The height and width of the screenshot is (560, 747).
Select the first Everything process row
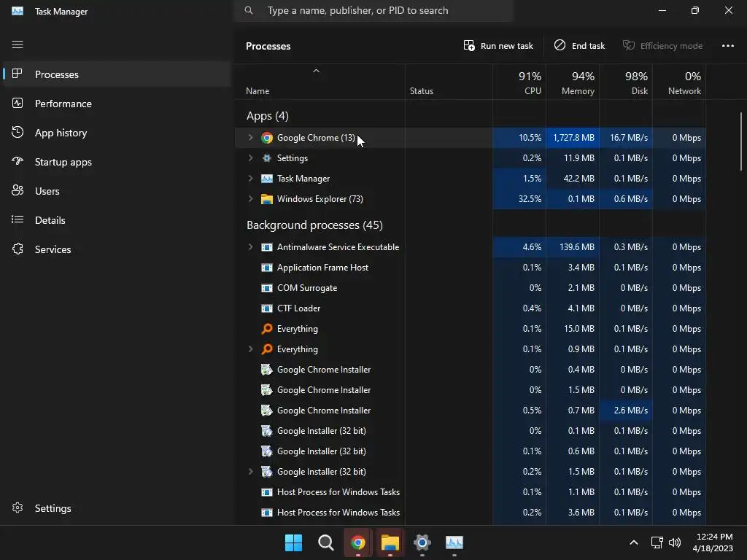click(471, 329)
